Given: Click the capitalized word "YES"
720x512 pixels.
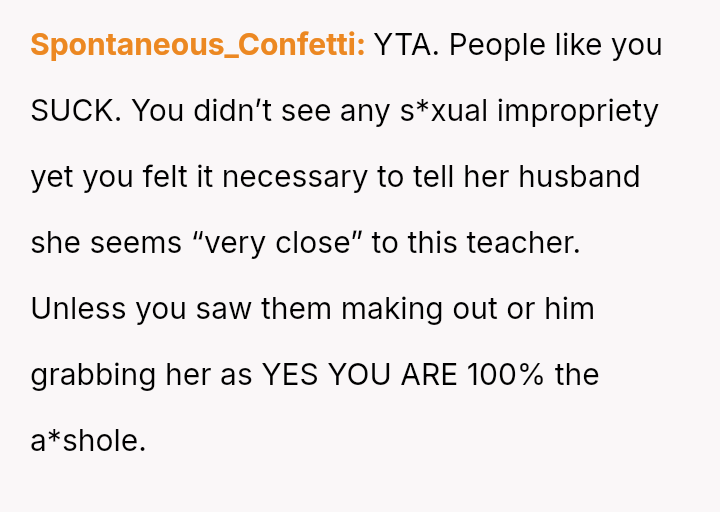Looking at the screenshot, I should (291, 375).
